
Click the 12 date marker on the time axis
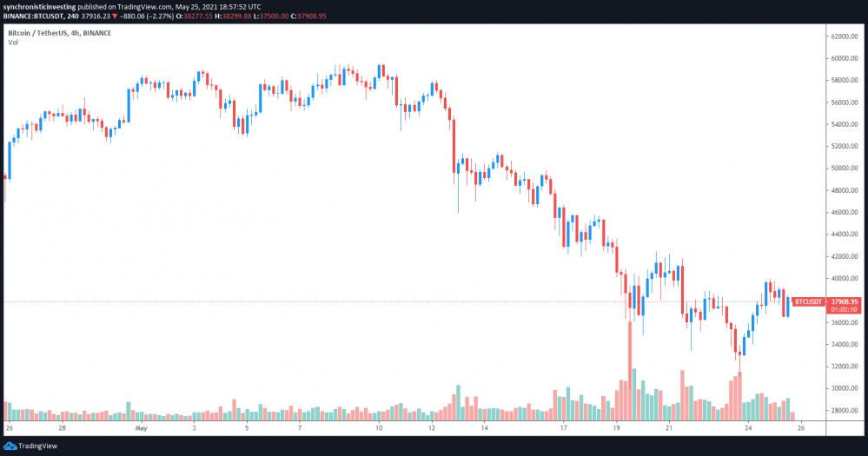pos(432,428)
